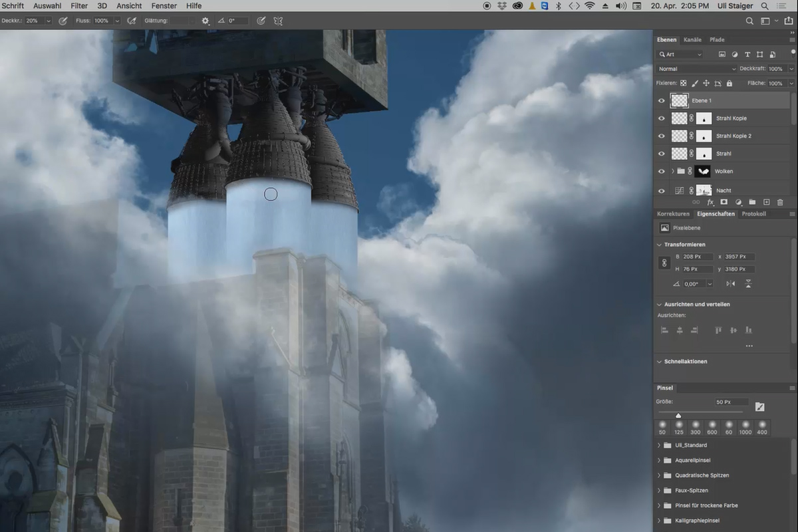Switch to the Protokoll tab
The height and width of the screenshot is (532, 798).
pyautogui.click(x=754, y=214)
